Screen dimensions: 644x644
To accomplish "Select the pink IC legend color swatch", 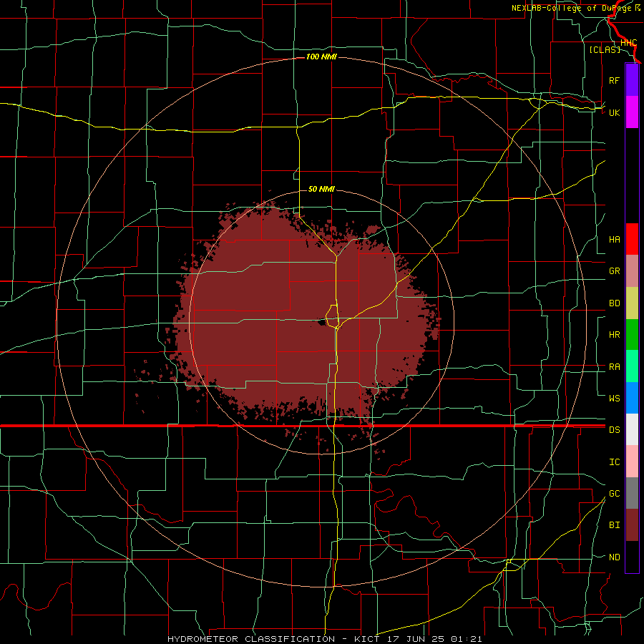I will [x=632, y=462].
